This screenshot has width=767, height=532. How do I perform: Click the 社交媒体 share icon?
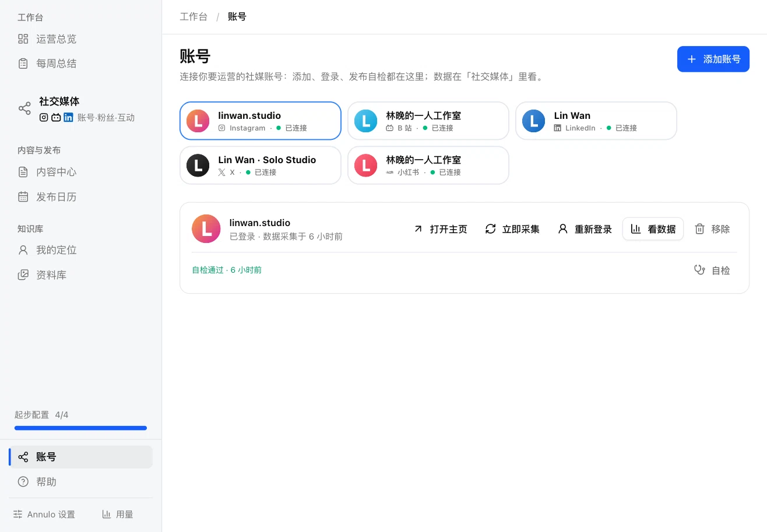coord(24,108)
